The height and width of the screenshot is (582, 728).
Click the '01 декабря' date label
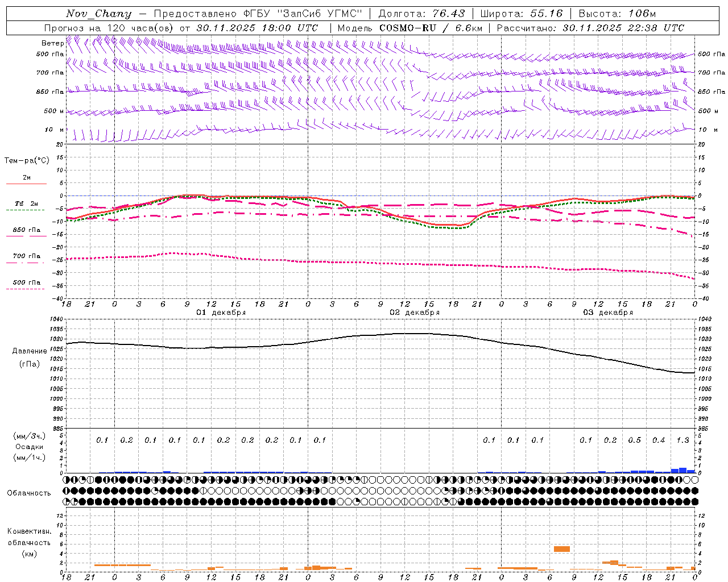(221, 313)
